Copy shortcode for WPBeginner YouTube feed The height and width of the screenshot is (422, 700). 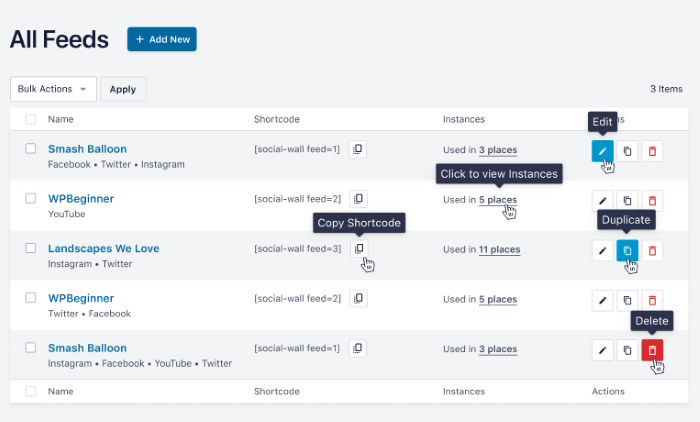tap(358, 199)
